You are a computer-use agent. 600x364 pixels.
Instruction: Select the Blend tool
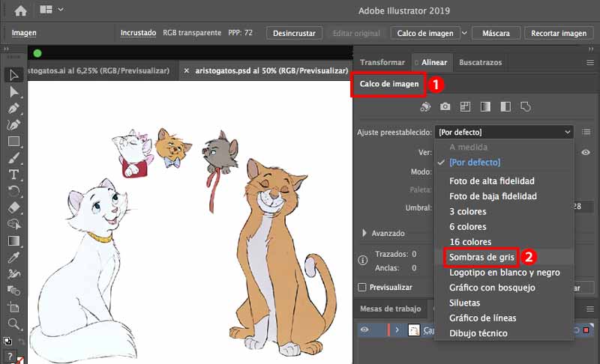(13, 291)
